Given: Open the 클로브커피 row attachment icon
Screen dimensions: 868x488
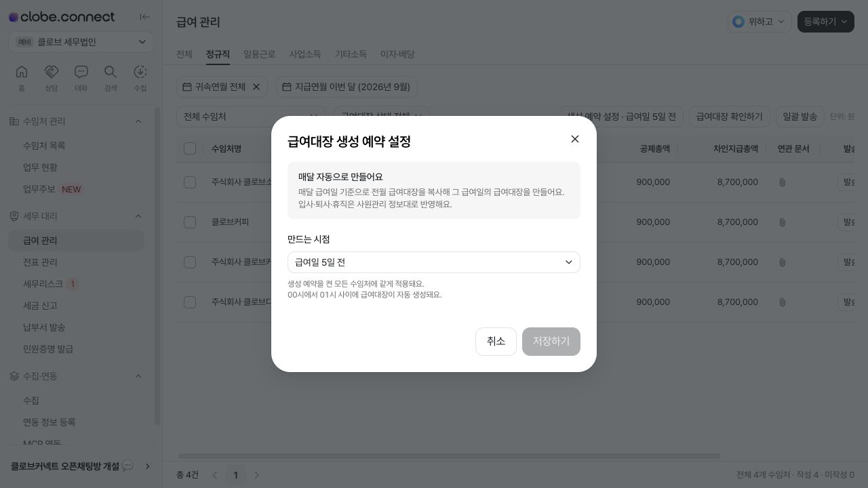Looking at the screenshot, I should click(782, 222).
